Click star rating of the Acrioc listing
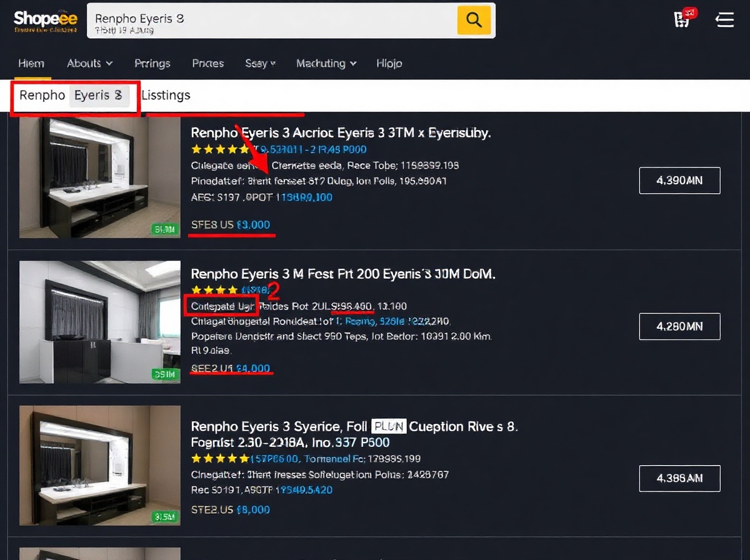 pos(220,150)
